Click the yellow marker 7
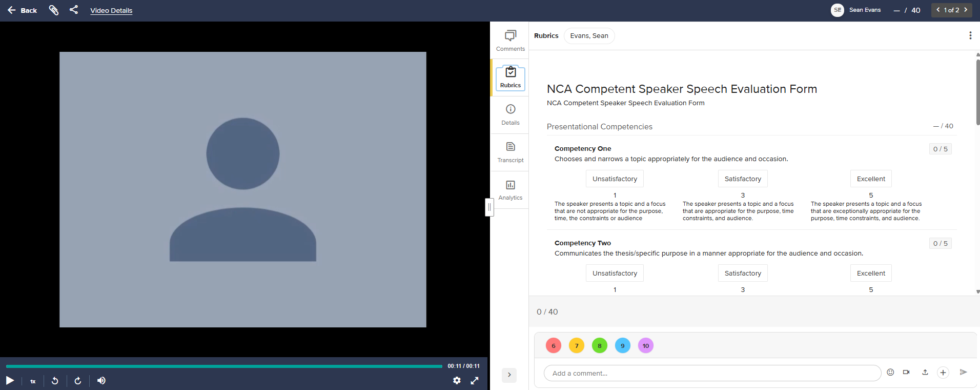Screen dimensions: 980x390 pyautogui.click(x=577, y=345)
